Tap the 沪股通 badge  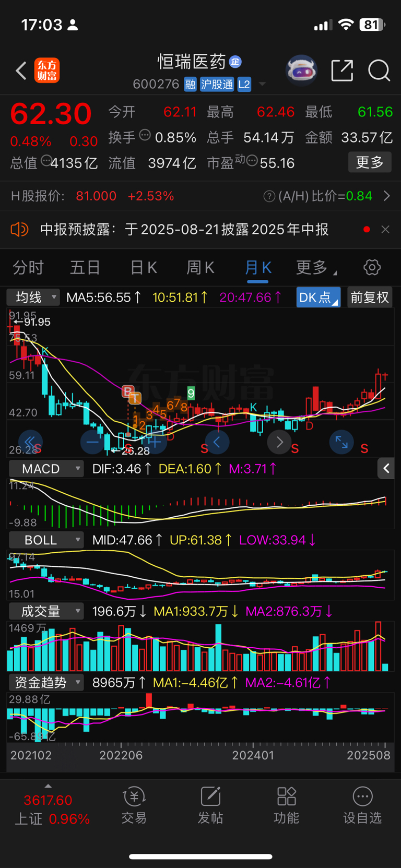(x=217, y=85)
